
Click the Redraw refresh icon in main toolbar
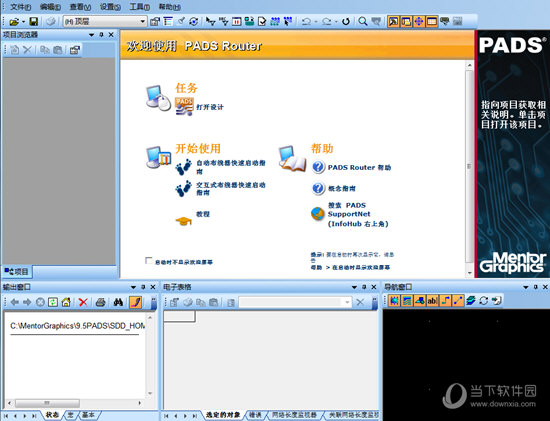point(346,22)
